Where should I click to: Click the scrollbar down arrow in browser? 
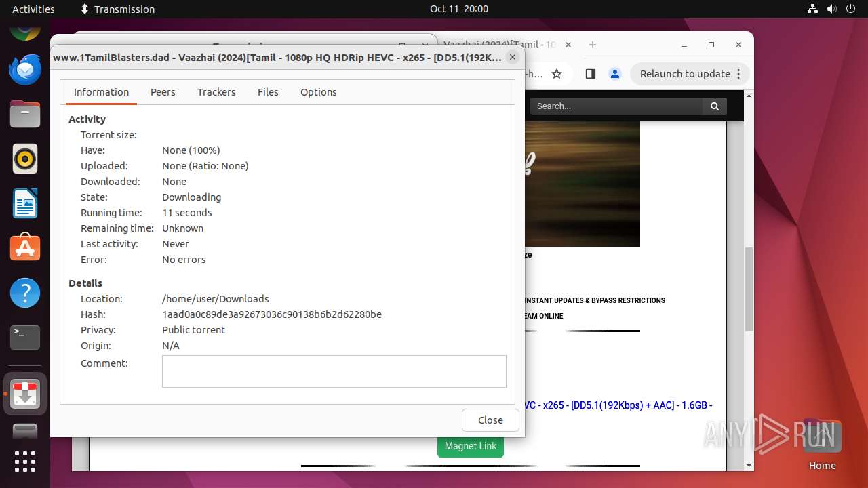749,466
